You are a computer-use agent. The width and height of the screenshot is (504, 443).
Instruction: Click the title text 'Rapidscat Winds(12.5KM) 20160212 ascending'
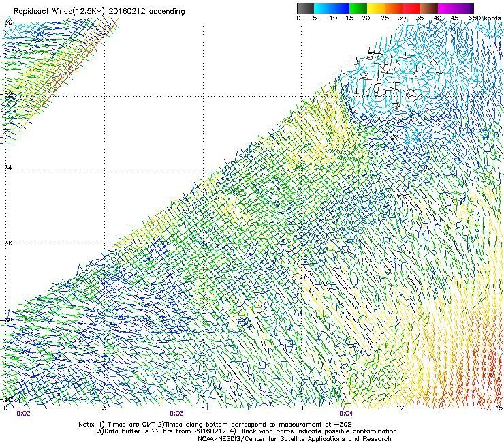click(99, 12)
